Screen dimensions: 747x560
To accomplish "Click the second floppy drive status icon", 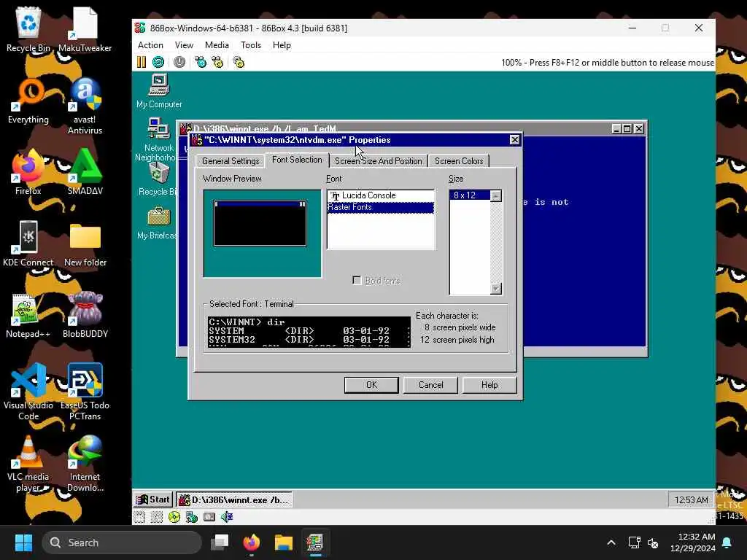I will [x=157, y=517].
